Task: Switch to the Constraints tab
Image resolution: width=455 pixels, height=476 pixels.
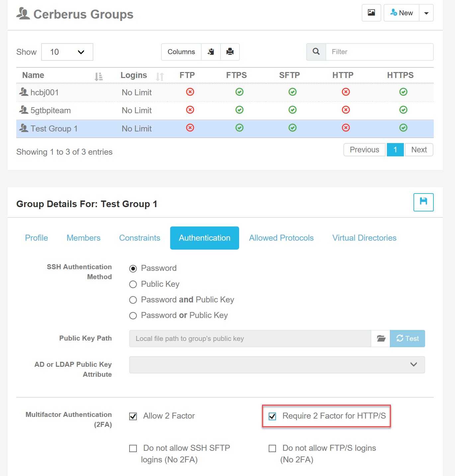Action: pos(140,238)
